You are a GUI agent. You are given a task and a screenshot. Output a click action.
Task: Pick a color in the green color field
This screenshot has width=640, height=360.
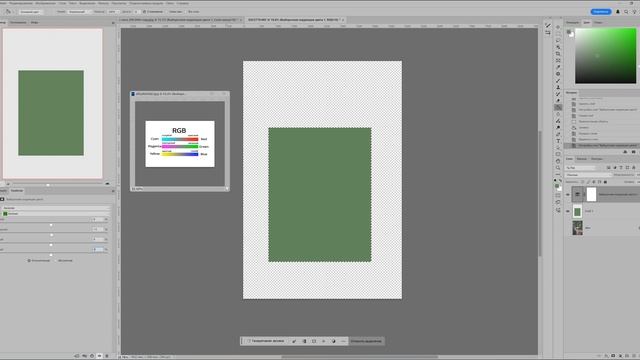[605, 56]
